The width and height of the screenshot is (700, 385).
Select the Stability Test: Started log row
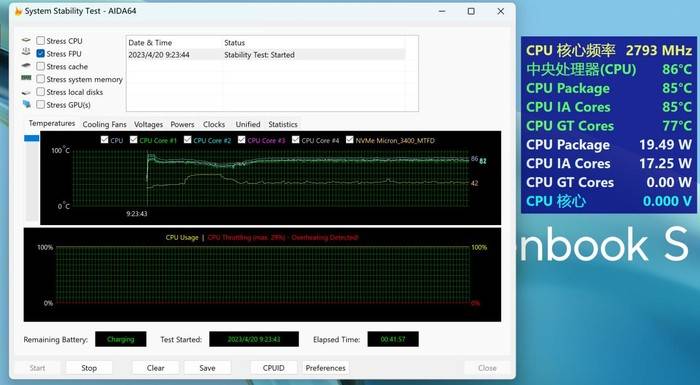(x=266, y=55)
